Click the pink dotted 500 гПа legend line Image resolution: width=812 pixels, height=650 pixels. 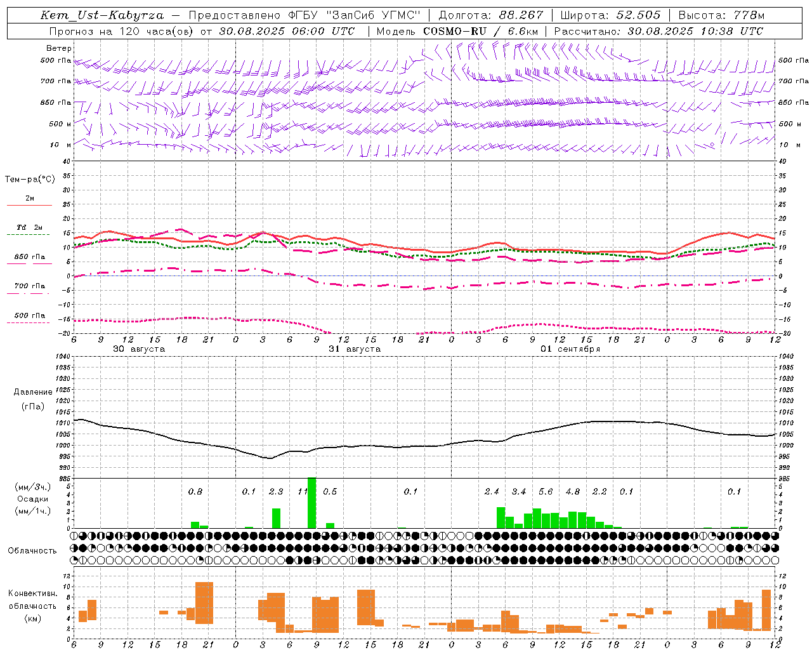[x=28, y=322]
